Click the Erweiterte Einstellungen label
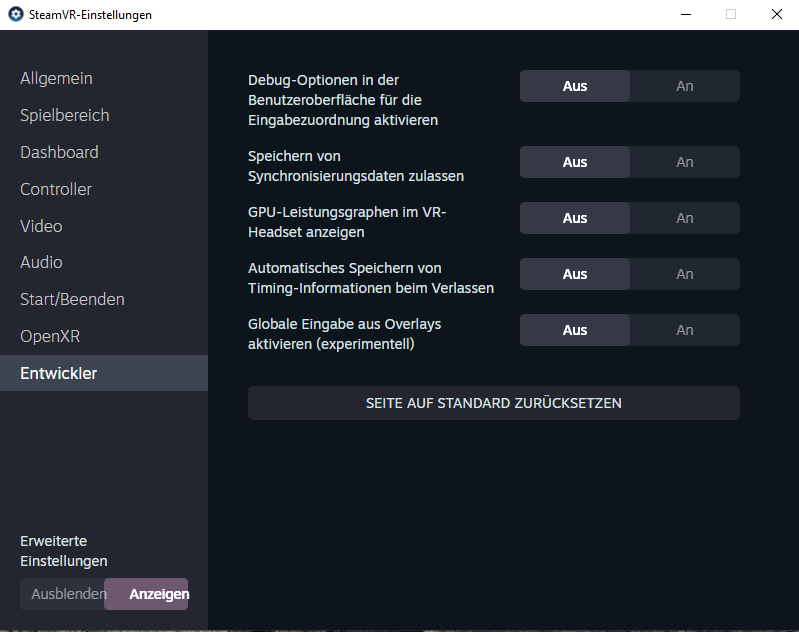799x632 pixels. (64, 551)
